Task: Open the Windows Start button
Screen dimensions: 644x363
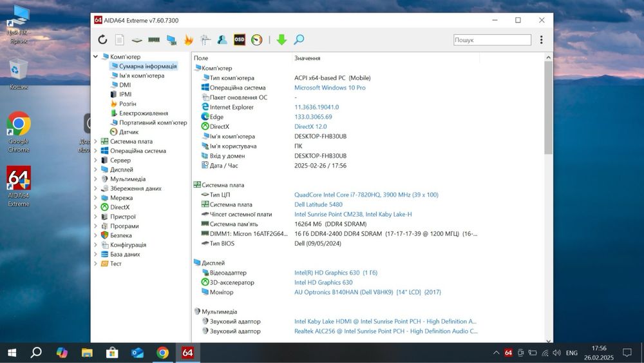Action: (12, 353)
